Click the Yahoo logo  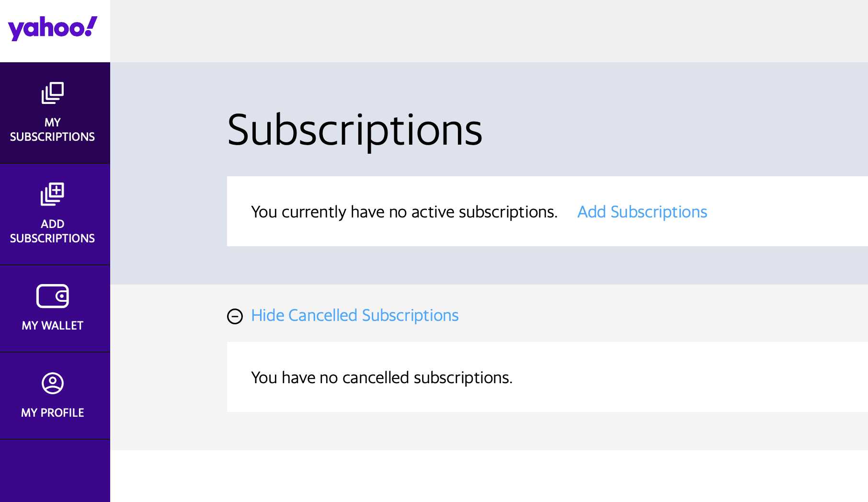click(53, 28)
